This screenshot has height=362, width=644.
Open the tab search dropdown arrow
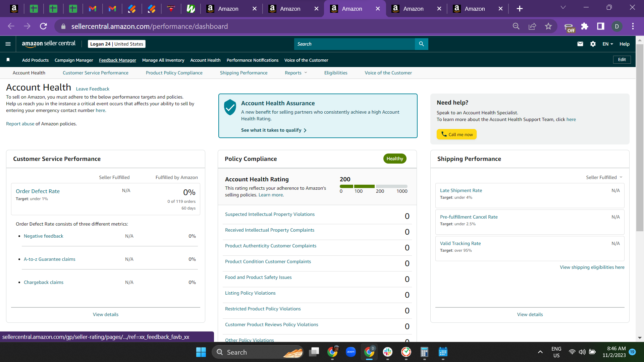pyautogui.click(x=563, y=7)
